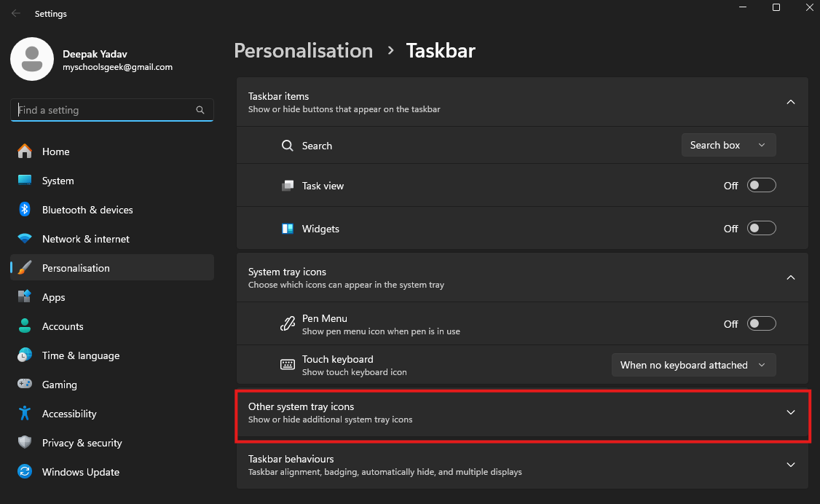This screenshot has height=504, width=820.
Task: Click the Find a setting search field
Action: [106, 110]
